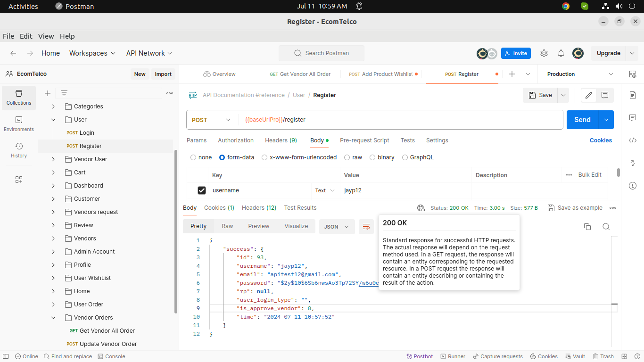644x362 pixels.
Task: Open the response three-dot options menu
Action: tap(613, 208)
